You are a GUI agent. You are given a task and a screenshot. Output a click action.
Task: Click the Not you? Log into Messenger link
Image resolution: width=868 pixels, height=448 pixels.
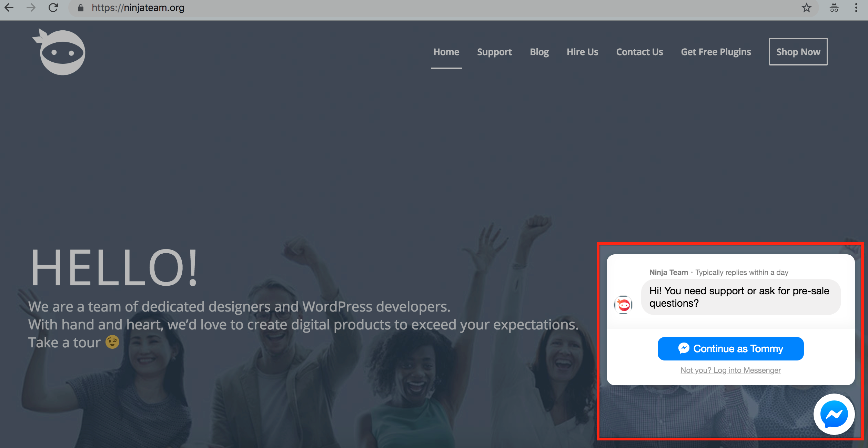[731, 370]
